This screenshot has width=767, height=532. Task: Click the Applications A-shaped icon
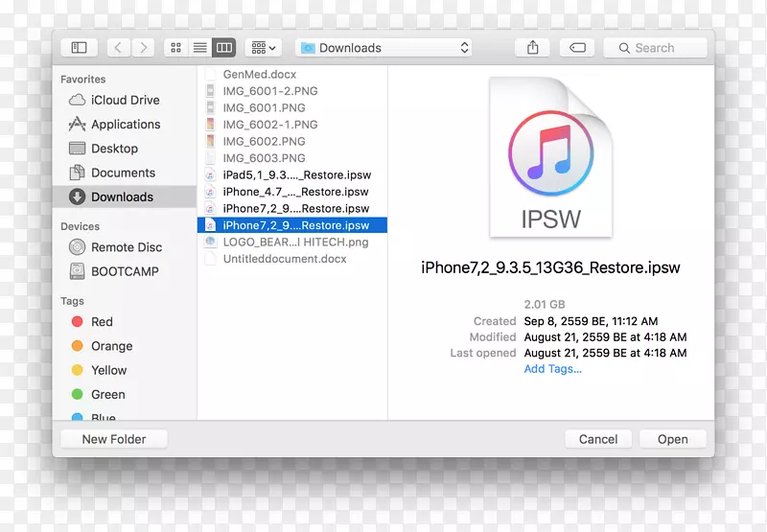tap(77, 125)
